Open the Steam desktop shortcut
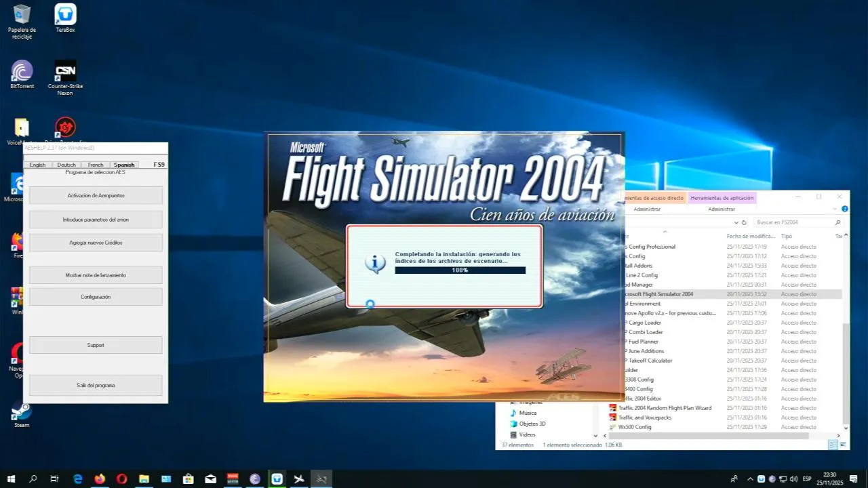This screenshot has width=868, height=488. 22,415
